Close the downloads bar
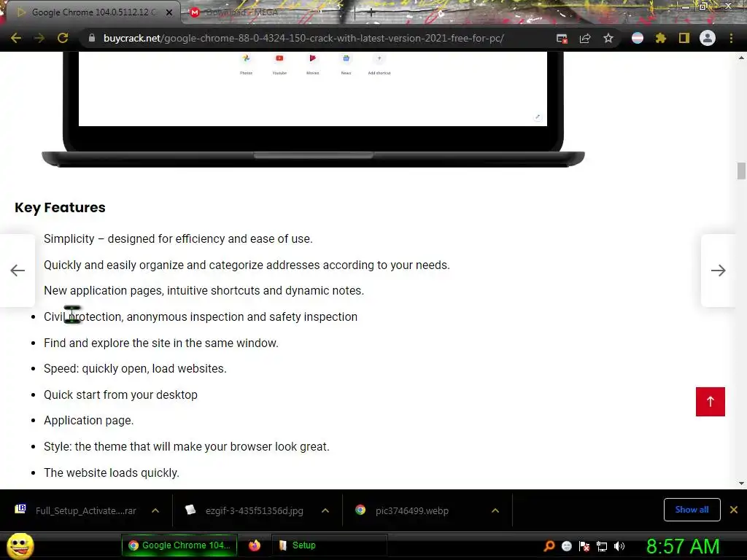747x560 pixels. pyautogui.click(x=734, y=510)
